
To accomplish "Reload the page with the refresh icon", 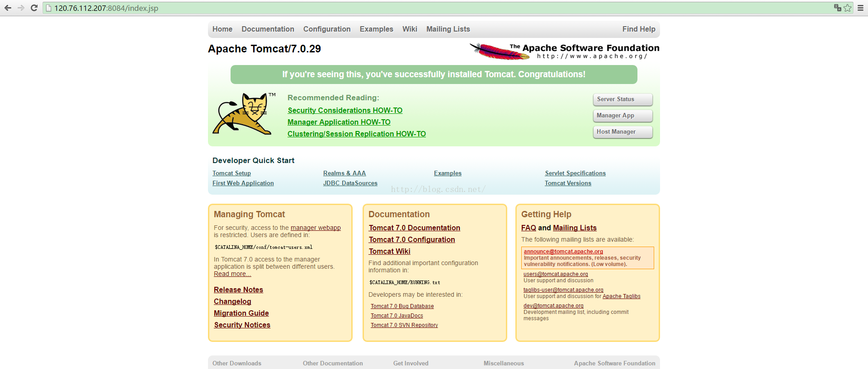I will (x=34, y=8).
